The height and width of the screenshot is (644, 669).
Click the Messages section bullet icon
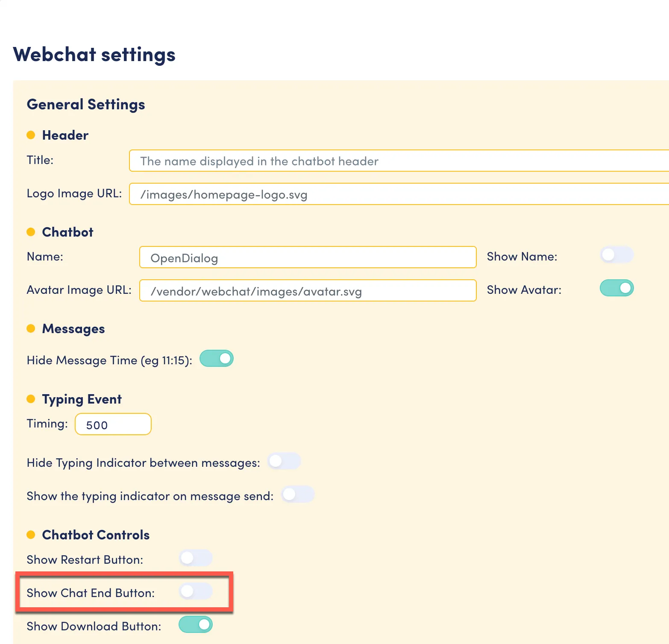31,328
